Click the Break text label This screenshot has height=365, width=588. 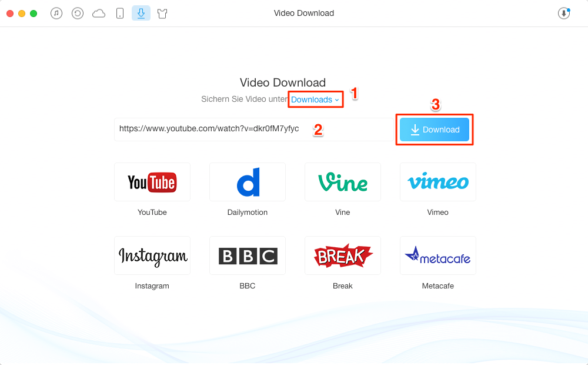pos(343,286)
